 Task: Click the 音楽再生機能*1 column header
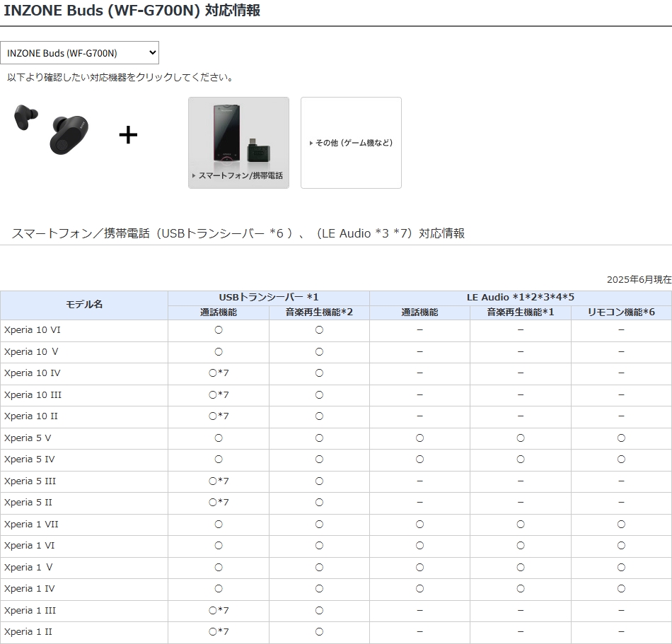click(x=521, y=312)
